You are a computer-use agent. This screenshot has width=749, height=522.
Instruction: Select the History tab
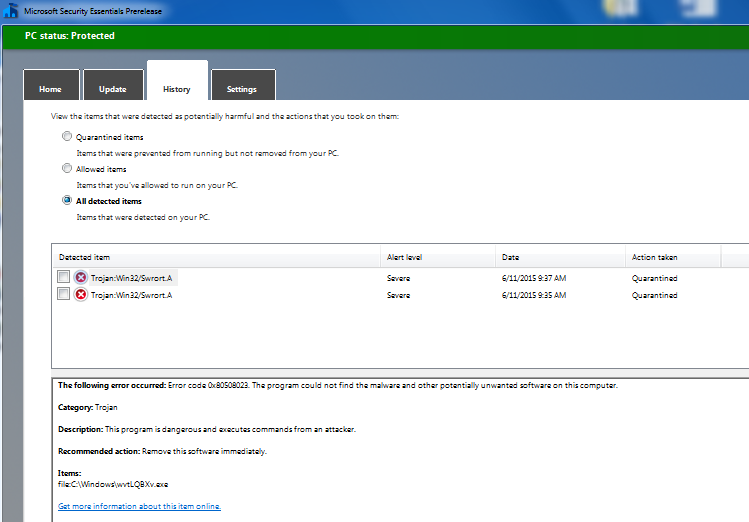(177, 80)
